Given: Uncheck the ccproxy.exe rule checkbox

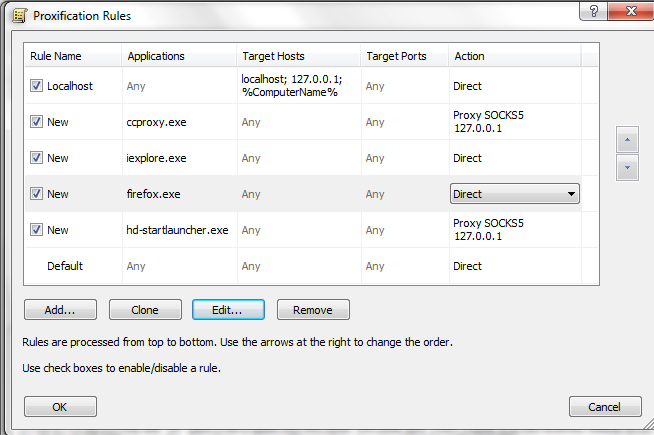Looking at the screenshot, I should (36, 122).
